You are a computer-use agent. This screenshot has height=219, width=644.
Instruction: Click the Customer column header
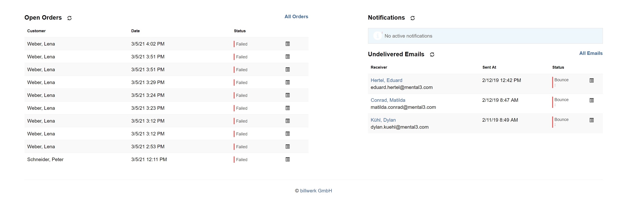pyautogui.click(x=36, y=31)
